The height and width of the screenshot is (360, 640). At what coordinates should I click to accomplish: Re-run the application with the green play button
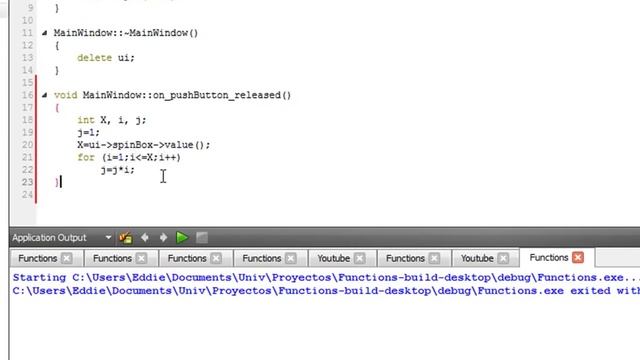(x=182, y=238)
